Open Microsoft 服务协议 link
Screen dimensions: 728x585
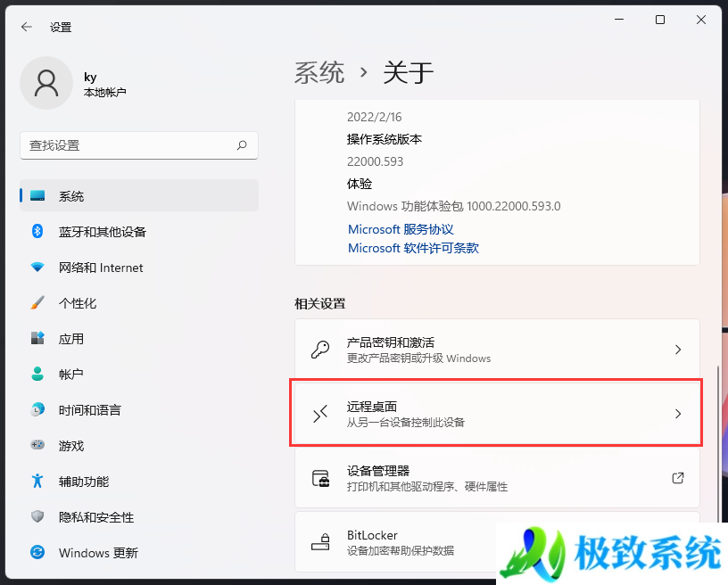pyautogui.click(x=401, y=229)
